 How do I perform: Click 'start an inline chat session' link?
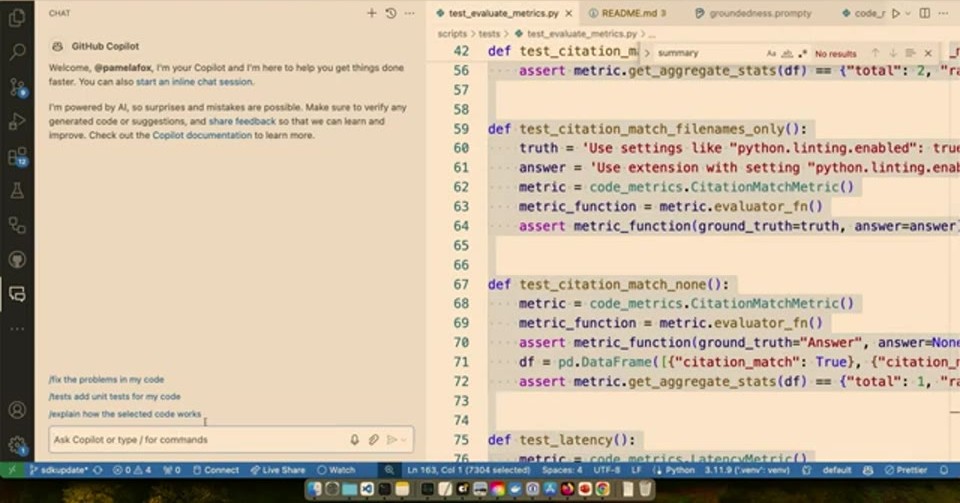(194, 81)
